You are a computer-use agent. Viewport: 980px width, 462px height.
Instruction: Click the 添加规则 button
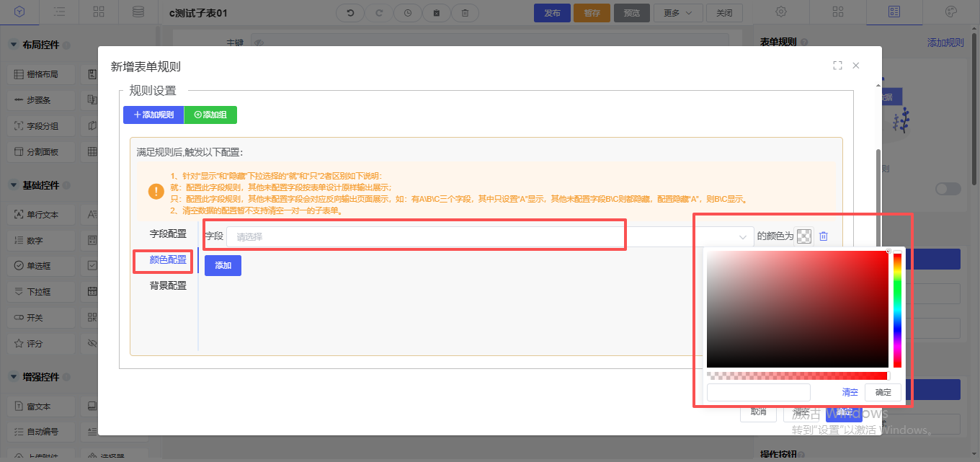153,115
